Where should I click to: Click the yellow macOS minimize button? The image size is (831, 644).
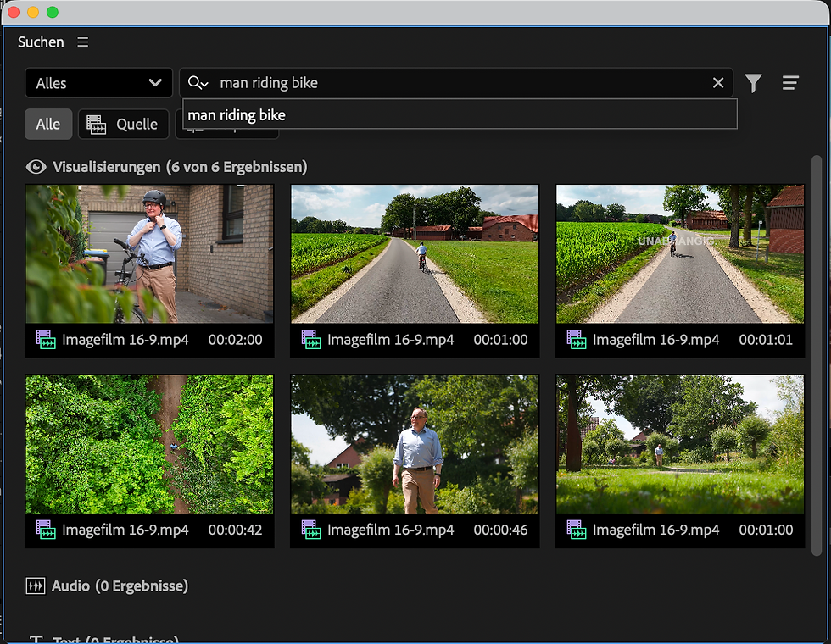(33, 12)
